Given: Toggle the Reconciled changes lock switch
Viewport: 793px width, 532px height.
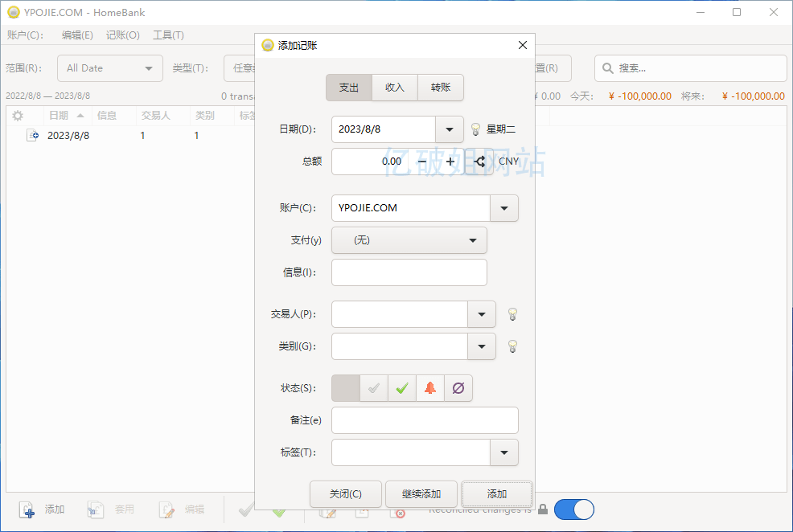Looking at the screenshot, I should pos(573,509).
